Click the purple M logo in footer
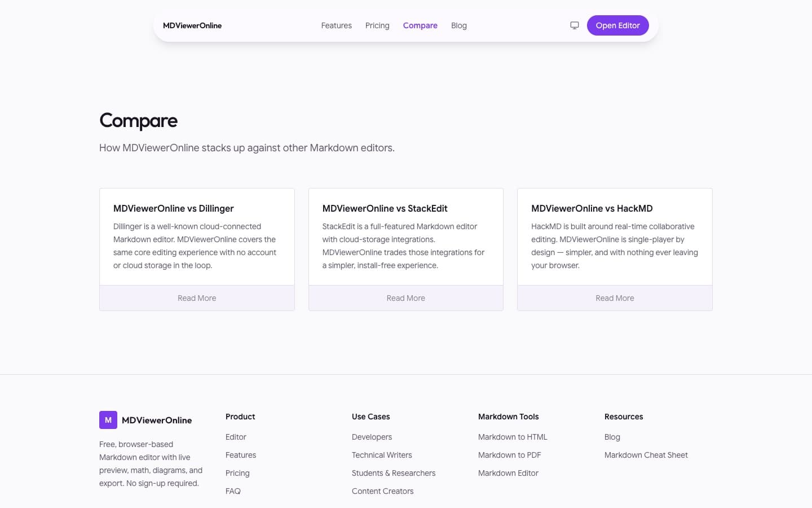Viewport: 812px width, 508px height. point(108,420)
